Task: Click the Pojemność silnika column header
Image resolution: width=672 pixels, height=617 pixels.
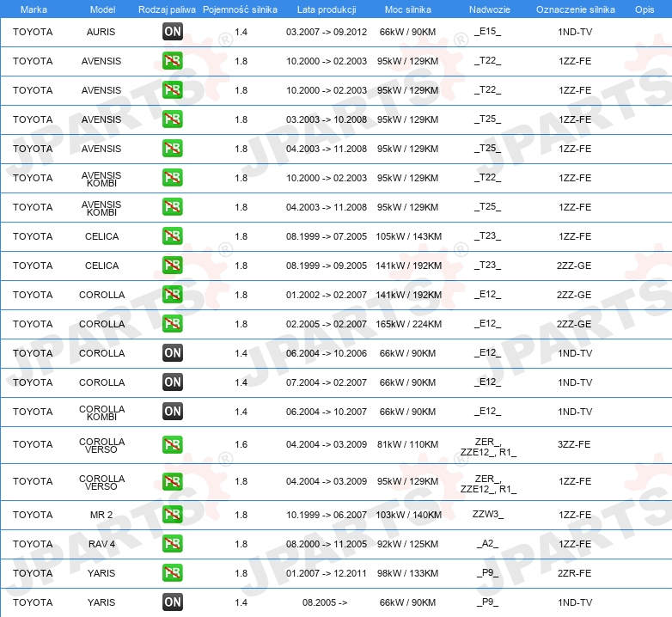Action: click(240, 9)
